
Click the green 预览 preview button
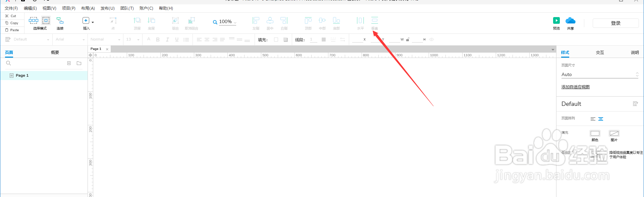[556, 20]
